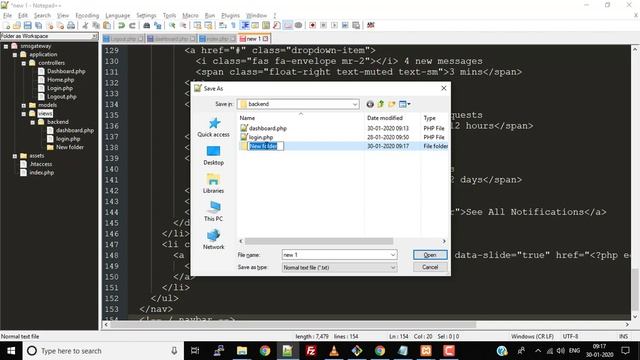Go to Network in Save As sidebar

(x=213, y=240)
